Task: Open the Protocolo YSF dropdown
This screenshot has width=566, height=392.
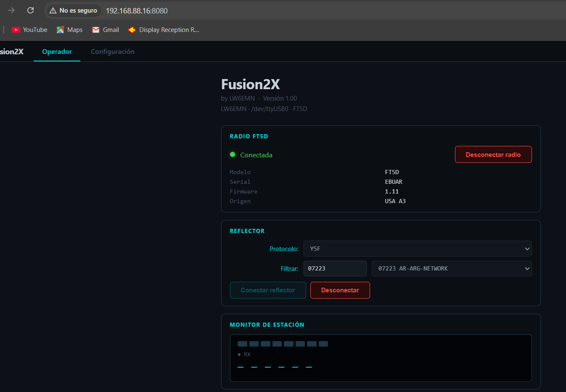Action: click(x=418, y=249)
